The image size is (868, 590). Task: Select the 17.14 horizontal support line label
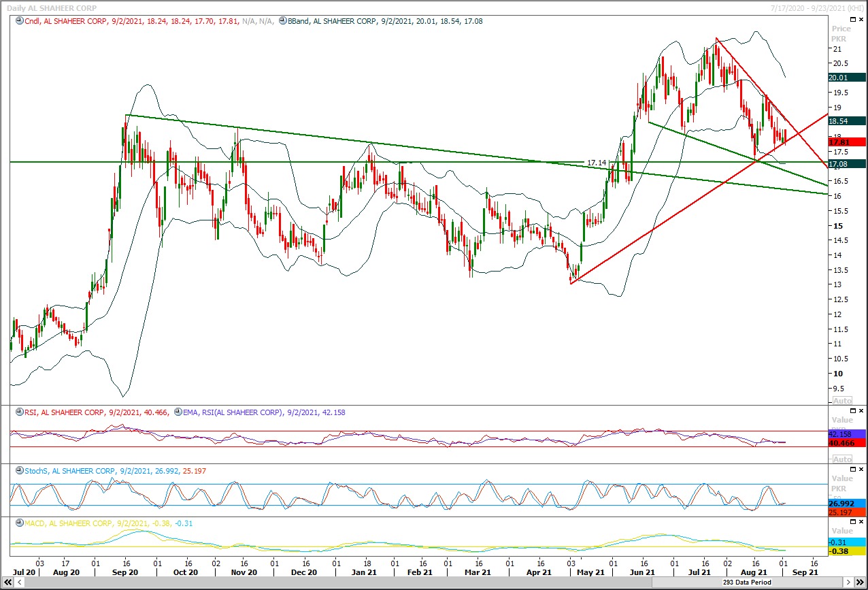coord(596,163)
